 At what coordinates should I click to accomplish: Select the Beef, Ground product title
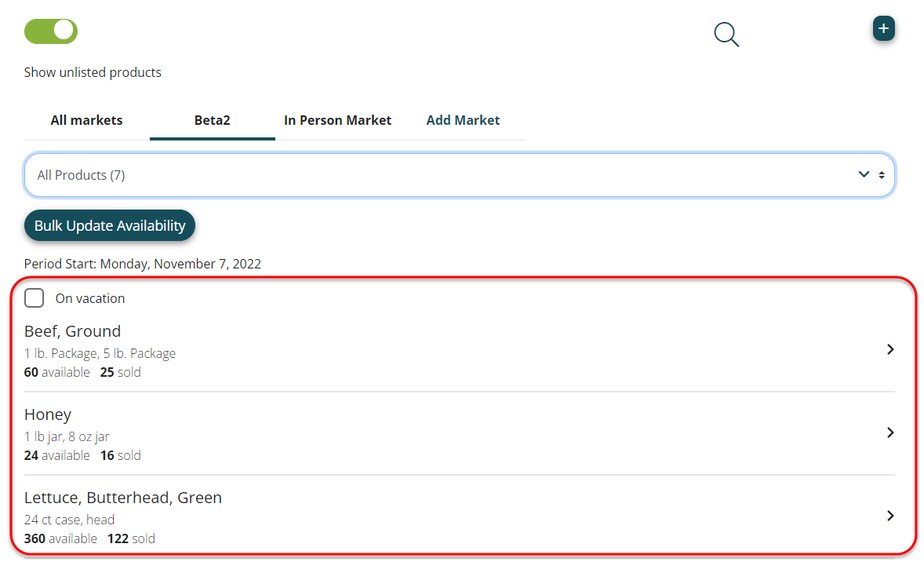(x=72, y=331)
